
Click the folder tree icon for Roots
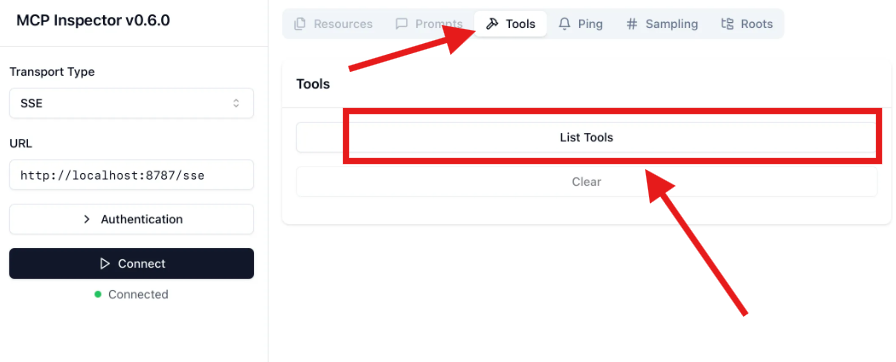click(727, 24)
